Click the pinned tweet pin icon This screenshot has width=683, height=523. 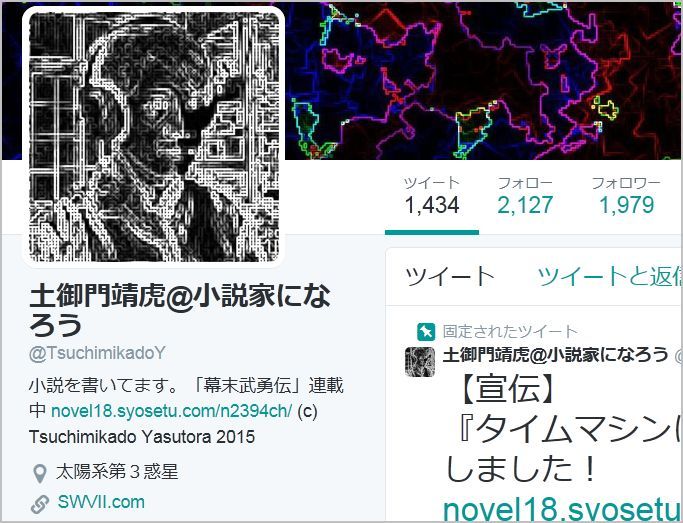426,332
